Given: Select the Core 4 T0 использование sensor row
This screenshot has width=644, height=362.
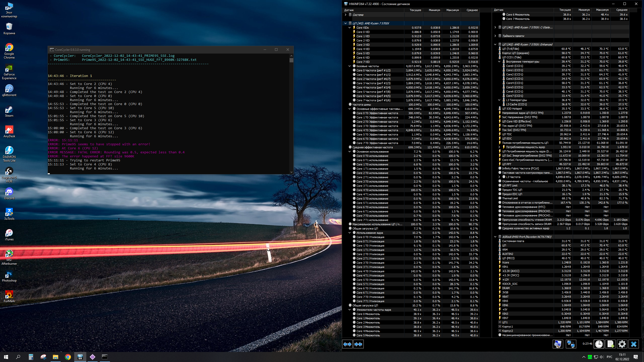Looking at the screenshot, I should (372, 190).
